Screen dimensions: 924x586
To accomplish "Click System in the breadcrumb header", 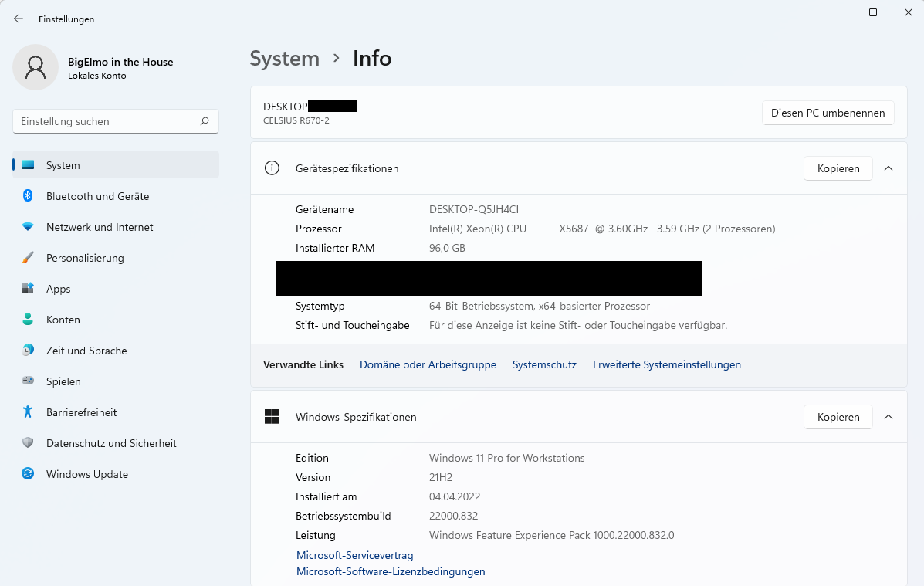I will click(285, 59).
